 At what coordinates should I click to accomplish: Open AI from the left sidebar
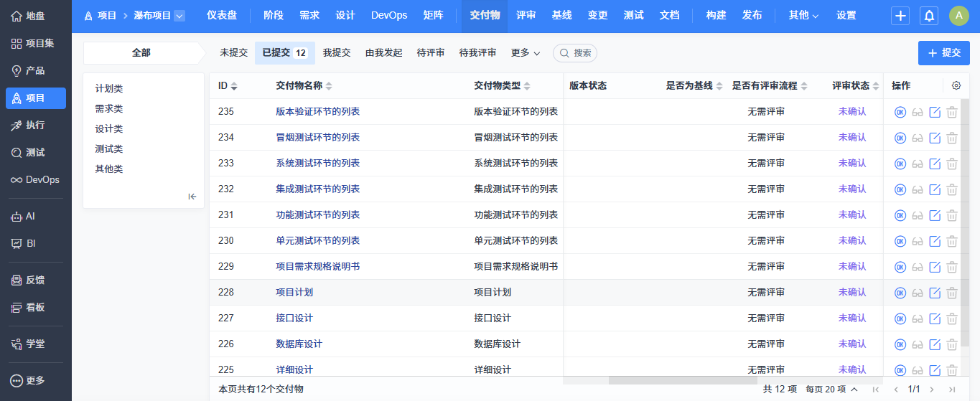pyautogui.click(x=30, y=216)
